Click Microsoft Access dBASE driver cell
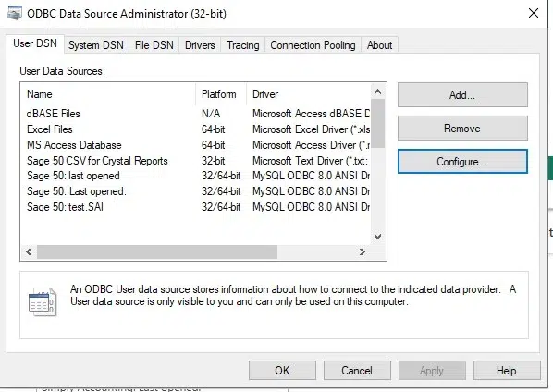The height and width of the screenshot is (392, 553). (x=311, y=114)
